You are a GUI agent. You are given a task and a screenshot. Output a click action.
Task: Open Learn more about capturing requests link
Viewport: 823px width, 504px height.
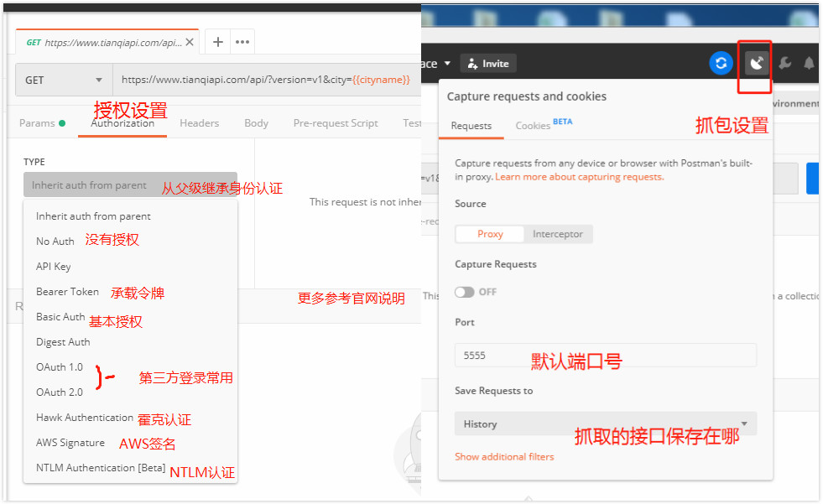579,177
